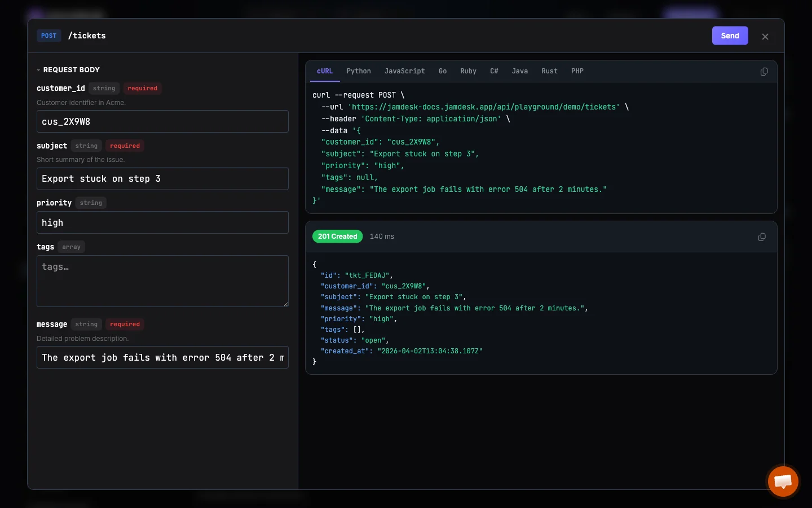Close the tickets playground dialog
This screenshot has width=812, height=508.
tap(765, 36)
